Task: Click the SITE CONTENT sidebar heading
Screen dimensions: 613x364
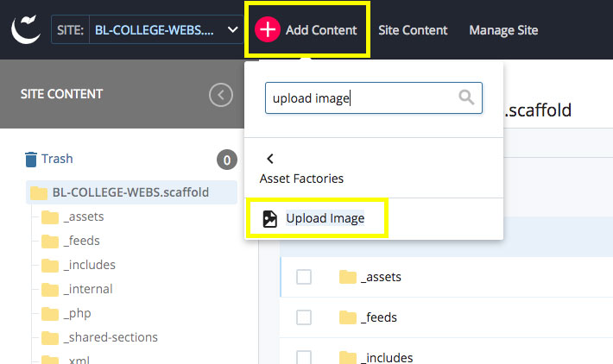Action: coord(61,94)
